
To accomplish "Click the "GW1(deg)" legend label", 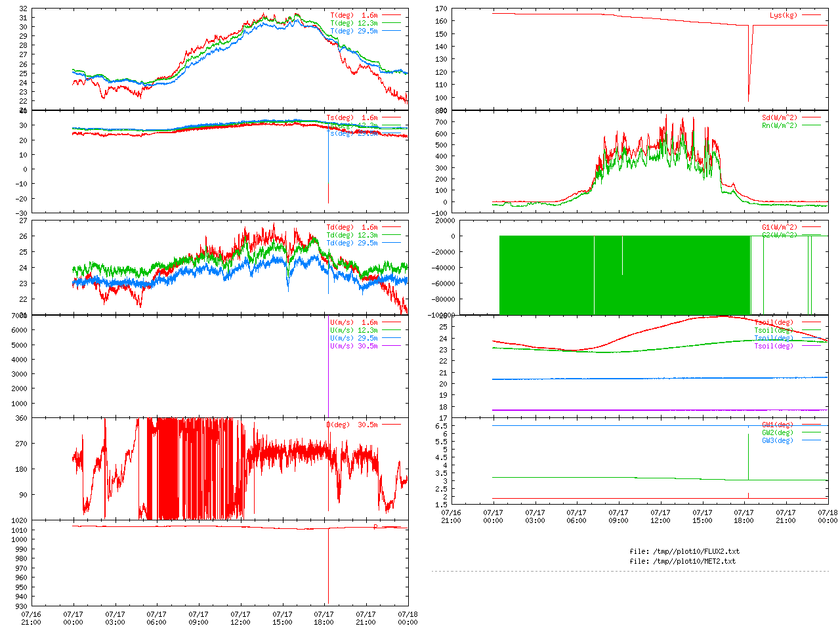I will coord(778,425).
